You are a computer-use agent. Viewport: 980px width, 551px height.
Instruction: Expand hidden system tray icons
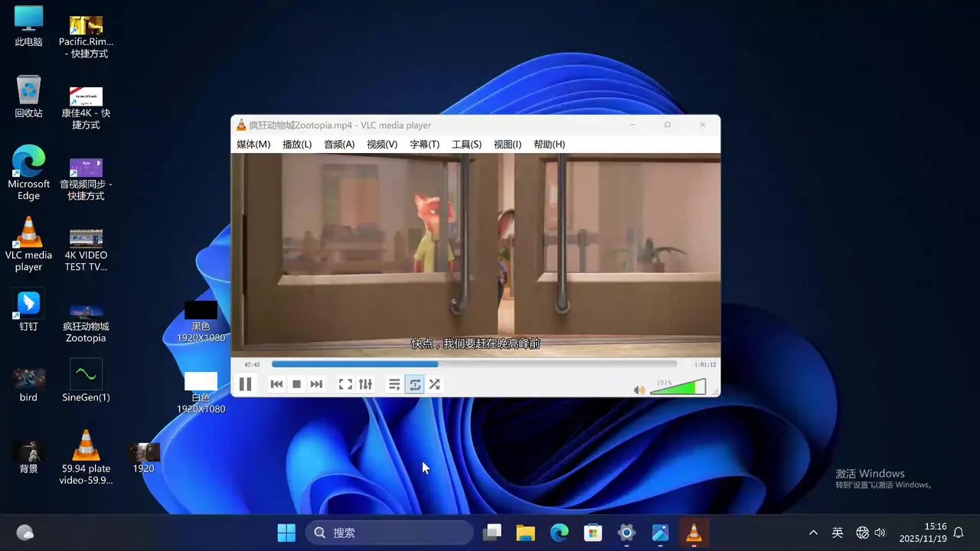[x=813, y=533]
